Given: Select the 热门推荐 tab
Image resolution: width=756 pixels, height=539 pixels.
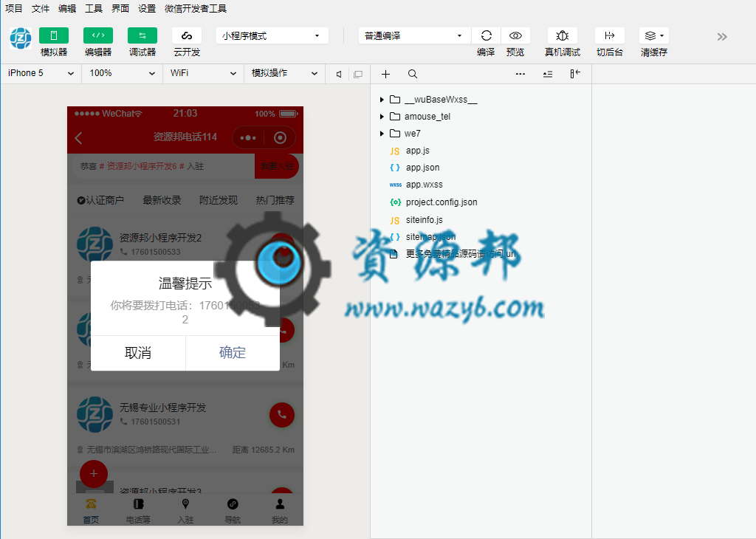Looking at the screenshot, I should point(275,200).
